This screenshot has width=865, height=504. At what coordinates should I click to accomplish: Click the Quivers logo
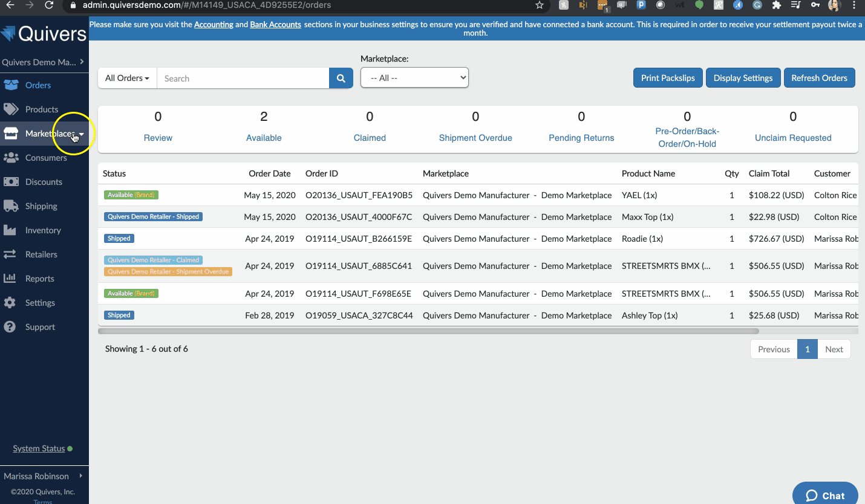pos(44,33)
